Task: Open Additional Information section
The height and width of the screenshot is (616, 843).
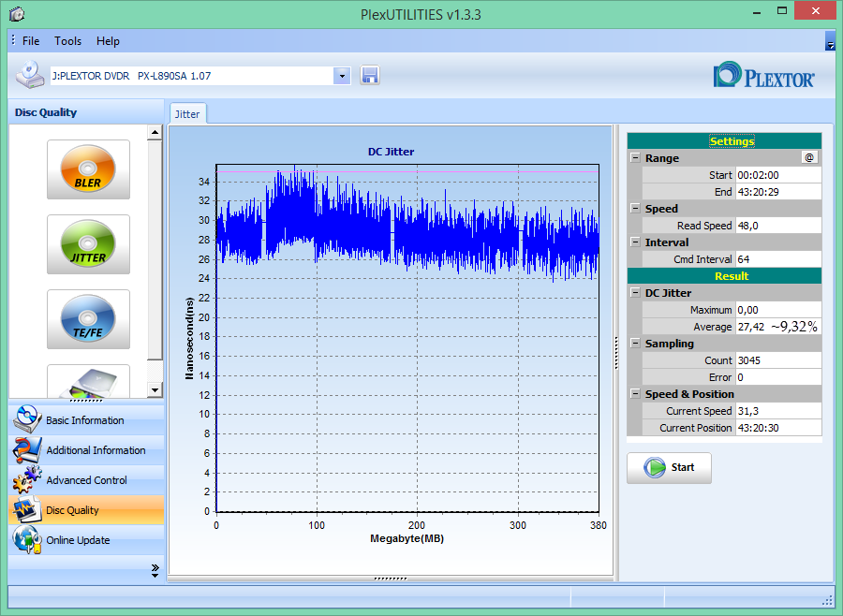Action: tap(86, 450)
